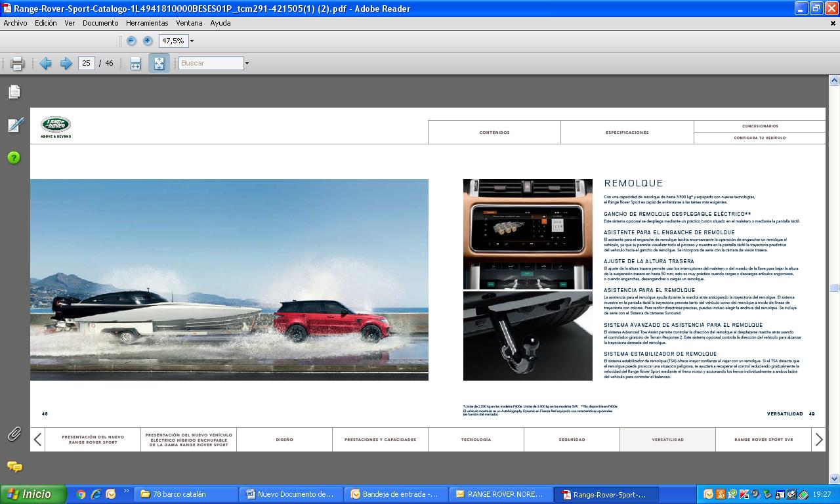Click right arrow in PDF bottom navigation
Screen dimensions: 840x504
818,440
